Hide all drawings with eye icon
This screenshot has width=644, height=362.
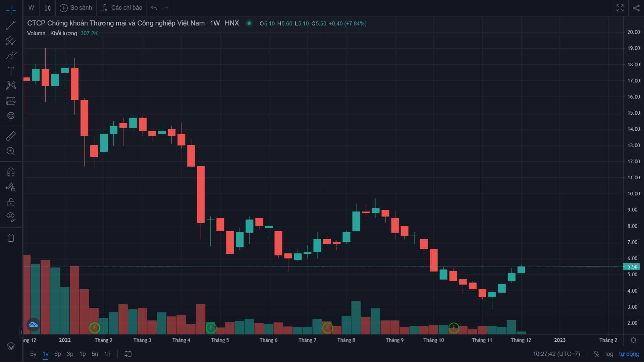click(11, 217)
